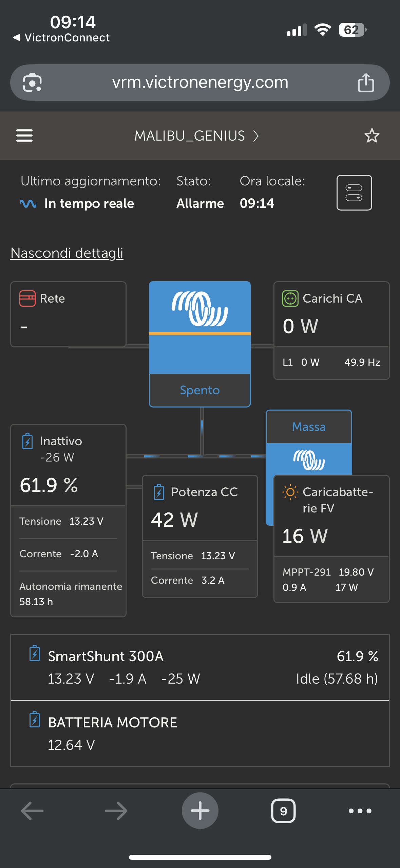Open the controls toggle panel icon
Image resolution: width=400 pixels, height=868 pixels.
coord(354,193)
